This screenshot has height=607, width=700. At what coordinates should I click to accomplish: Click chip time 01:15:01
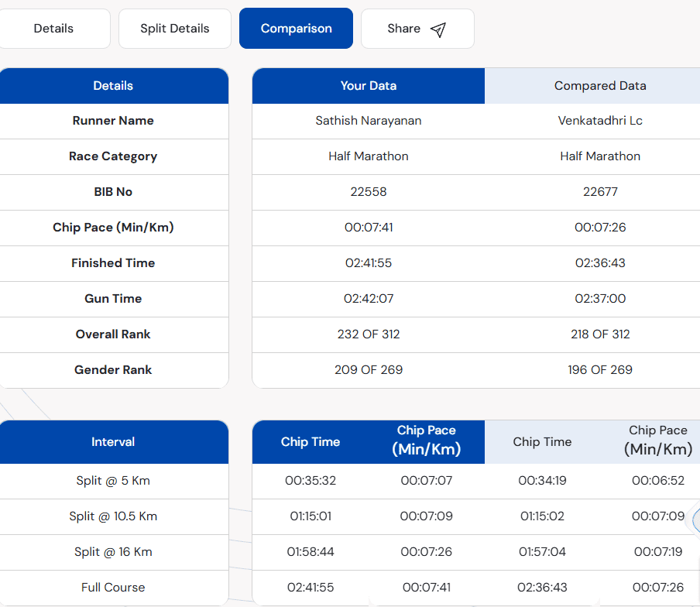[x=311, y=516]
